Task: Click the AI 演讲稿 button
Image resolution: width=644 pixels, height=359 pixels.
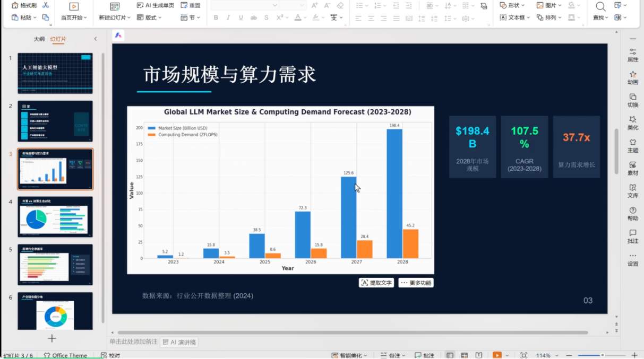Action: pos(179,342)
